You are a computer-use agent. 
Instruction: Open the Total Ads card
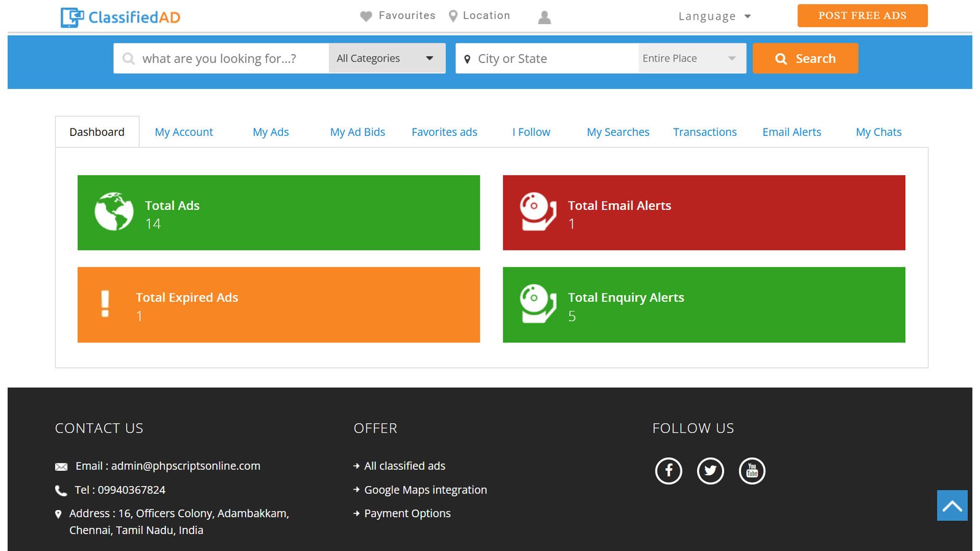(x=279, y=212)
